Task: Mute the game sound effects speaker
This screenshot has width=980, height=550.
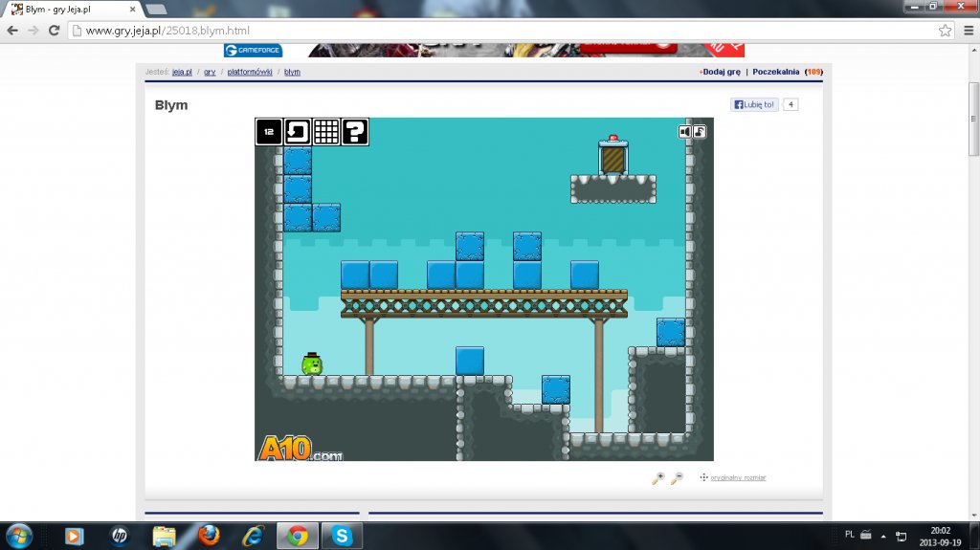Action: [x=685, y=132]
